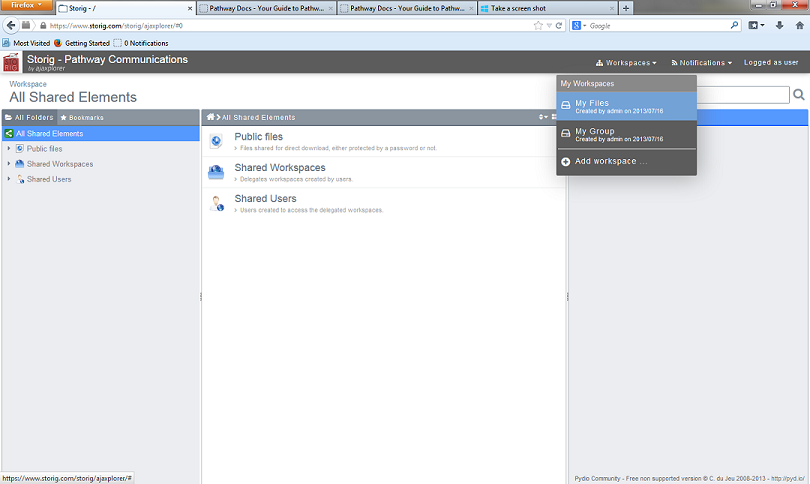
Task: Click the Firefox downloads arrow icon
Action: (779, 25)
